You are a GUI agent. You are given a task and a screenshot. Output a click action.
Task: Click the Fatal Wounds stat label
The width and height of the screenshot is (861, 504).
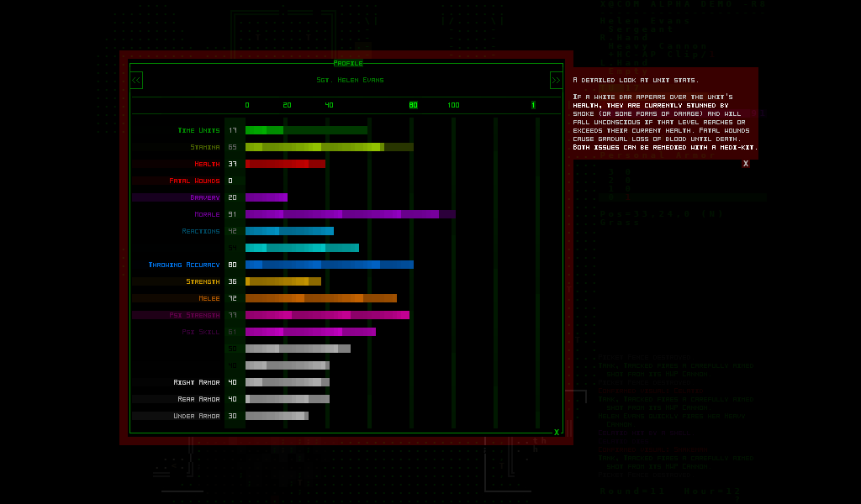[194, 181]
